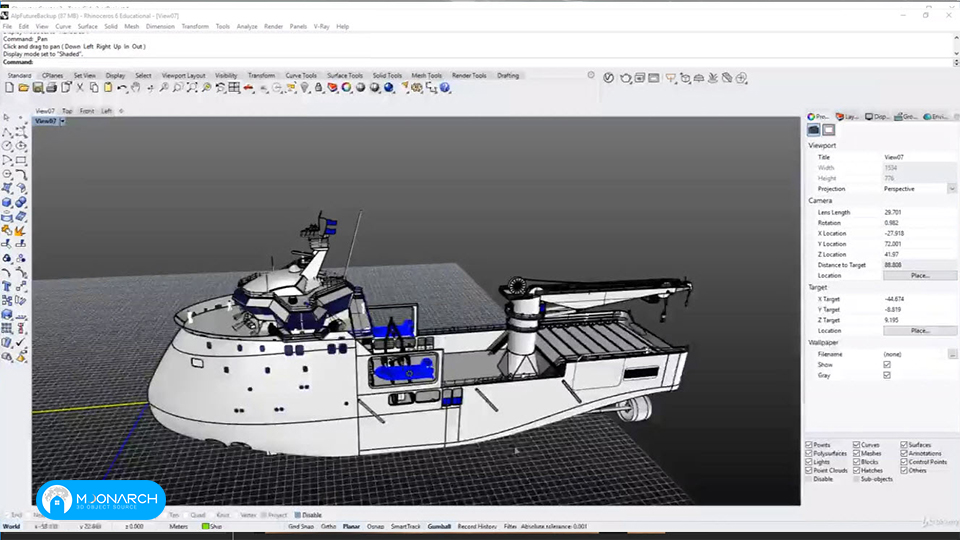The height and width of the screenshot is (540, 960).
Task: Uncheck the Points selection filter
Action: point(809,444)
